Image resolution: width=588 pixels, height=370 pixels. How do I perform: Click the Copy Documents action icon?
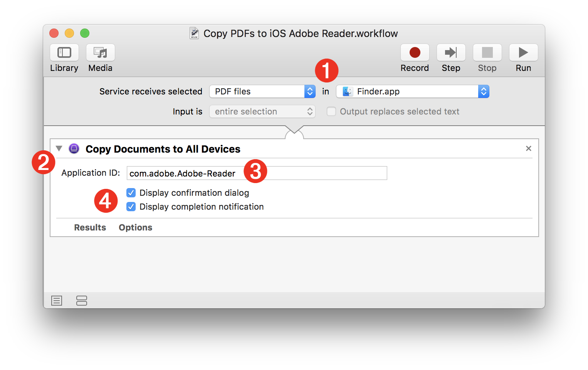click(x=74, y=149)
